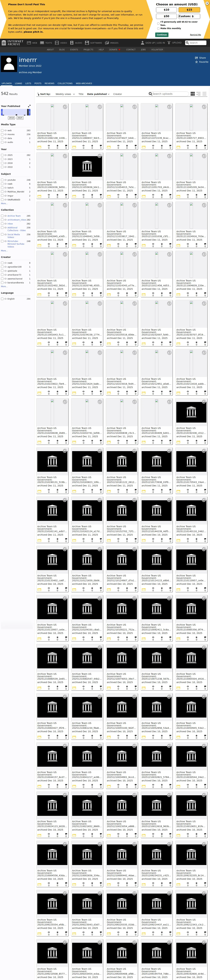This screenshot has width=210, height=980.
Task: Switch to the Posts tab
Action: (38, 83)
